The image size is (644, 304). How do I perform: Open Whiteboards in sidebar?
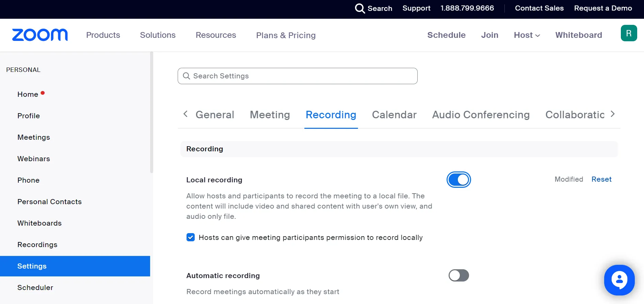pyautogui.click(x=39, y=223)
